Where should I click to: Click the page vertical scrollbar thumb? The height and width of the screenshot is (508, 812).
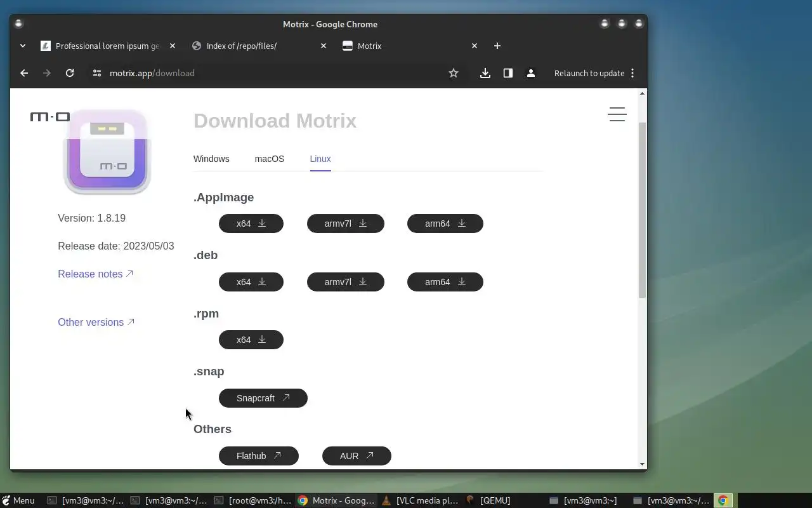642,210
